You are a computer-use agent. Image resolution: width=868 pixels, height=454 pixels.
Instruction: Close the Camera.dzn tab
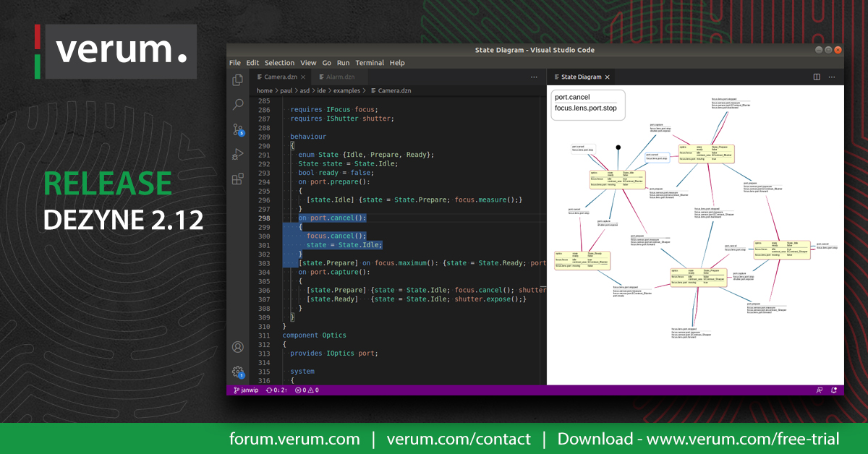click(303, 77)
